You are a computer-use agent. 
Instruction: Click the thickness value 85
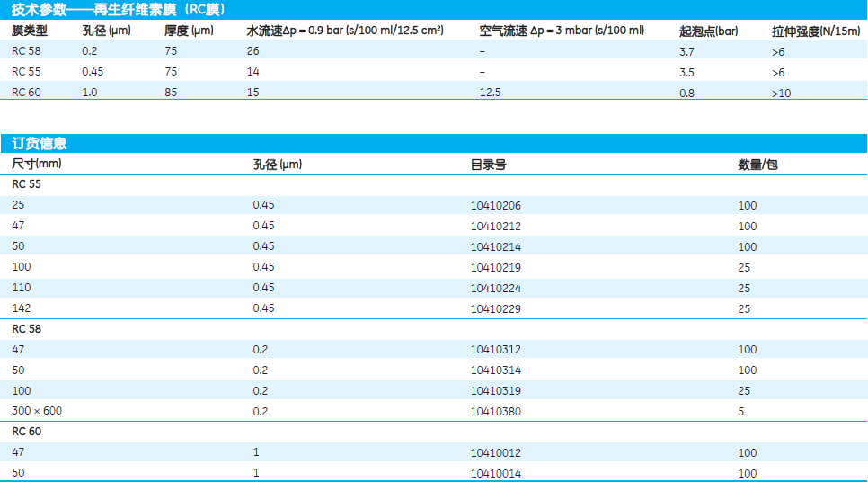point(171,92)
